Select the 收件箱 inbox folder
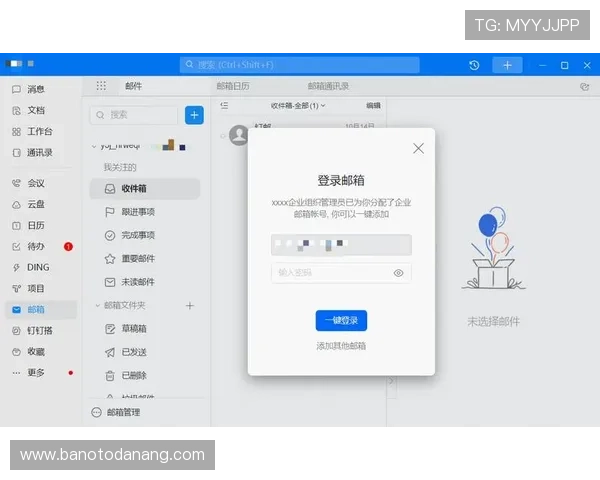Viewport: 600px width, 480px height. click(x=145, y=189)
